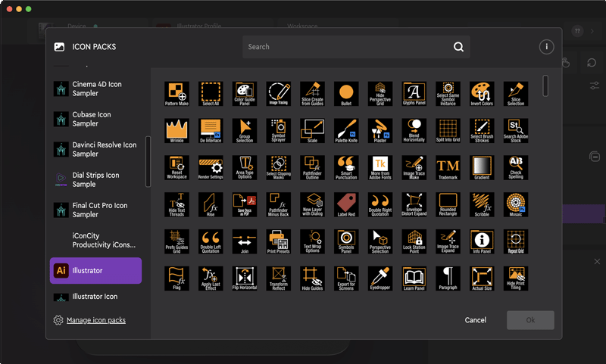Select the Check Spelling icon

516,167
